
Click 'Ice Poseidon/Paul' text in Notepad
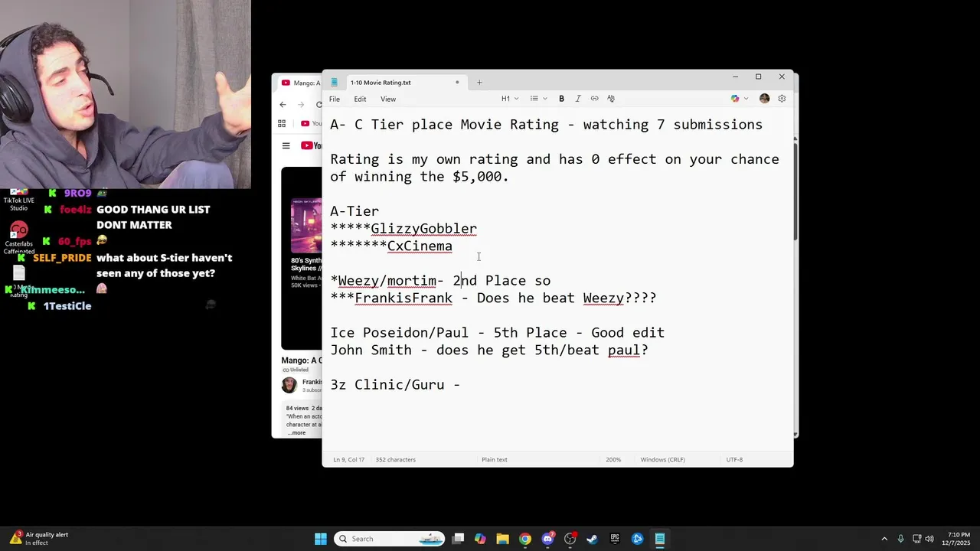point(399,333)
